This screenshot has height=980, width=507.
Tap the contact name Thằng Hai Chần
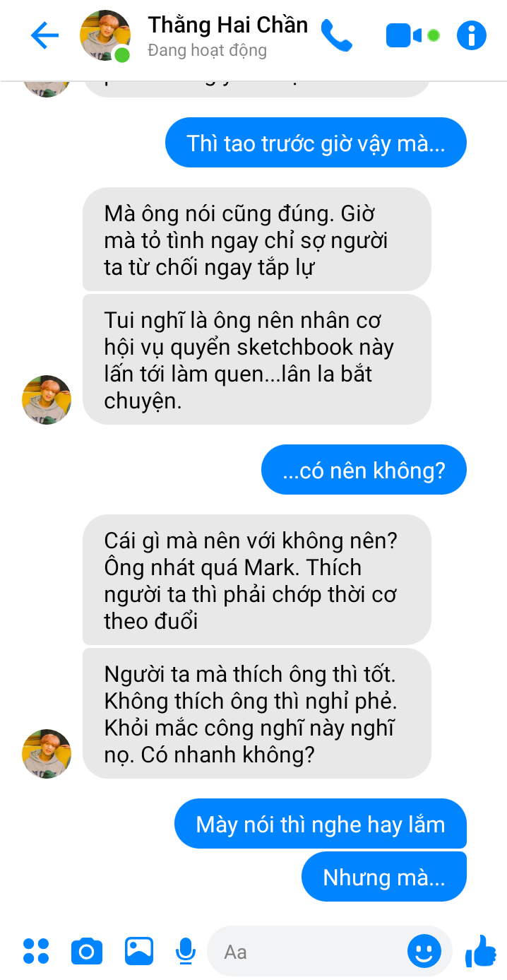(x=227, y=25)
